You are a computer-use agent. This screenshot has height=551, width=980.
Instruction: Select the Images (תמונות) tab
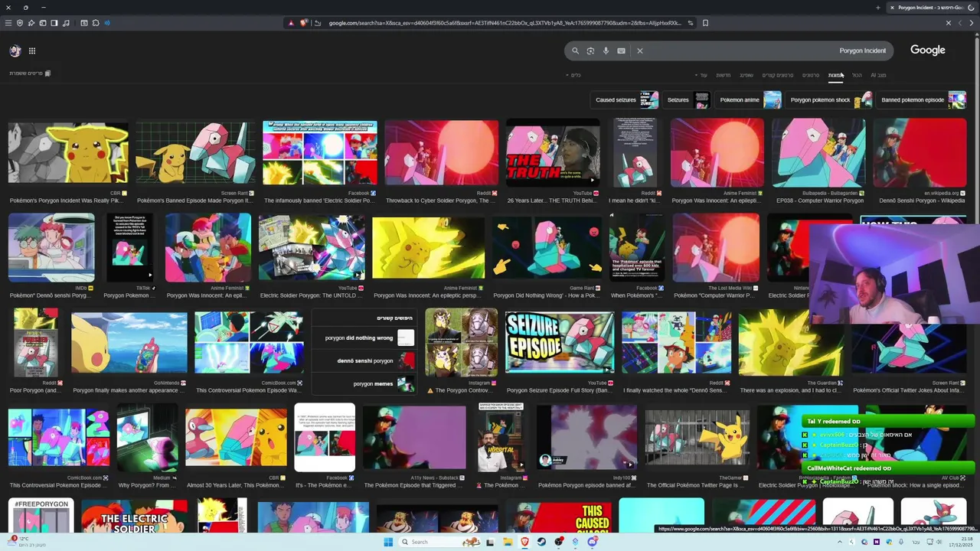tap(835, 75)
